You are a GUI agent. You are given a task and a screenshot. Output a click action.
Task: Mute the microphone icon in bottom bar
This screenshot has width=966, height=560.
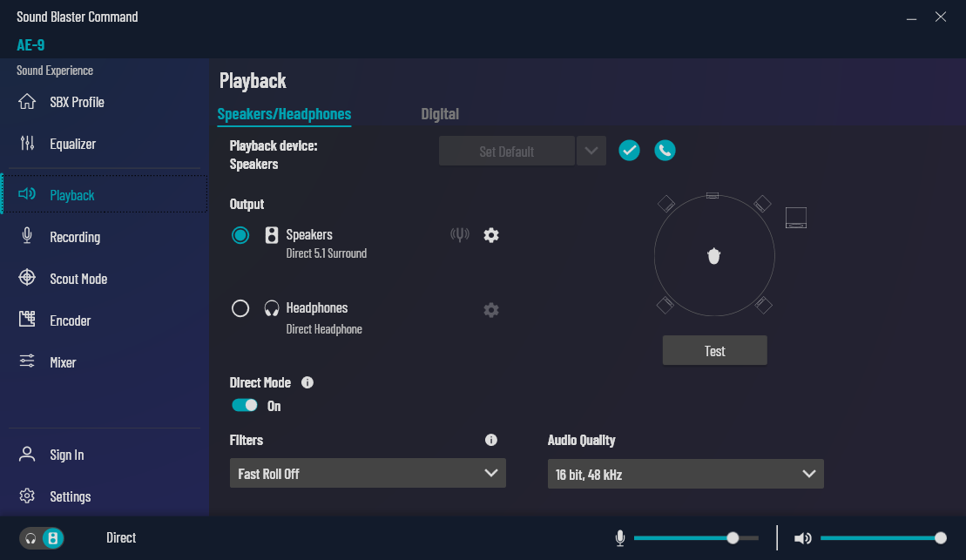(x=620, y=538)
